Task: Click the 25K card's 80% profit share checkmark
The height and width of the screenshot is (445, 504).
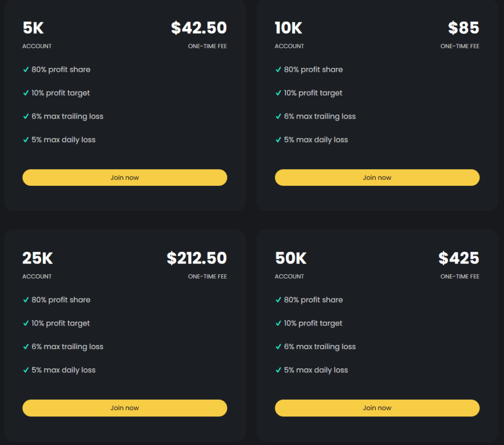Action: (26, 300)
